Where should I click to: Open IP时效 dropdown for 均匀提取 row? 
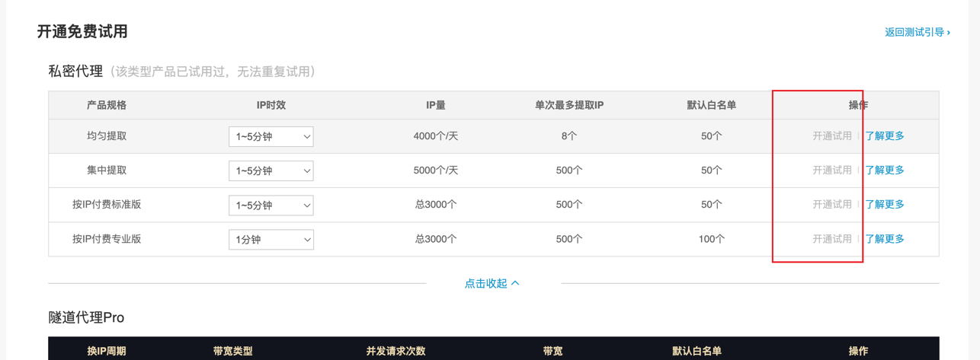pos(271,137)
